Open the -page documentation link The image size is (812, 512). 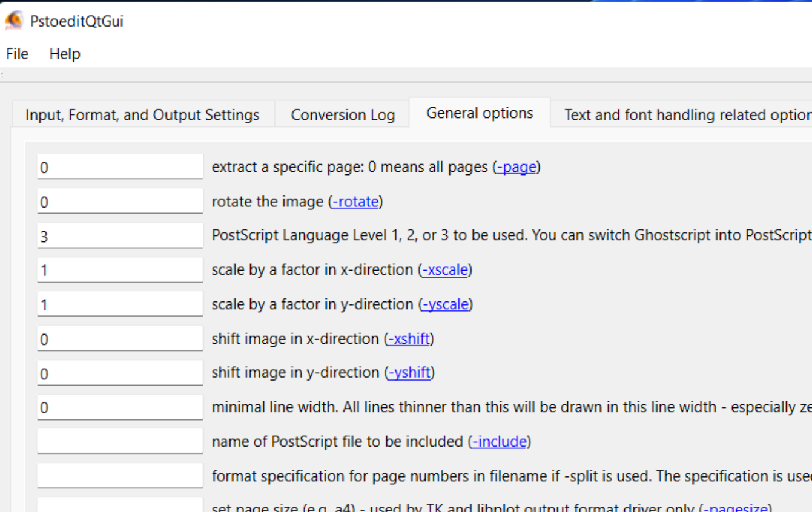tap(517, 167)
